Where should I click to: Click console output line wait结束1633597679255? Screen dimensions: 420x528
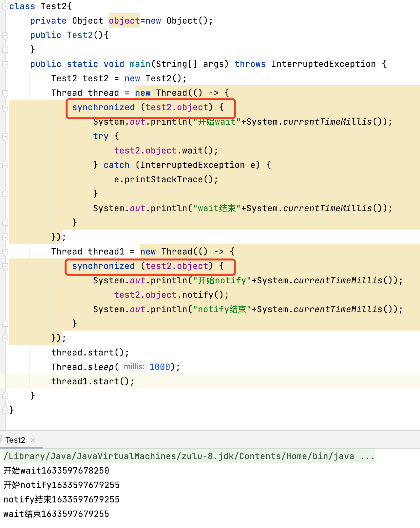tap(56, 514)
